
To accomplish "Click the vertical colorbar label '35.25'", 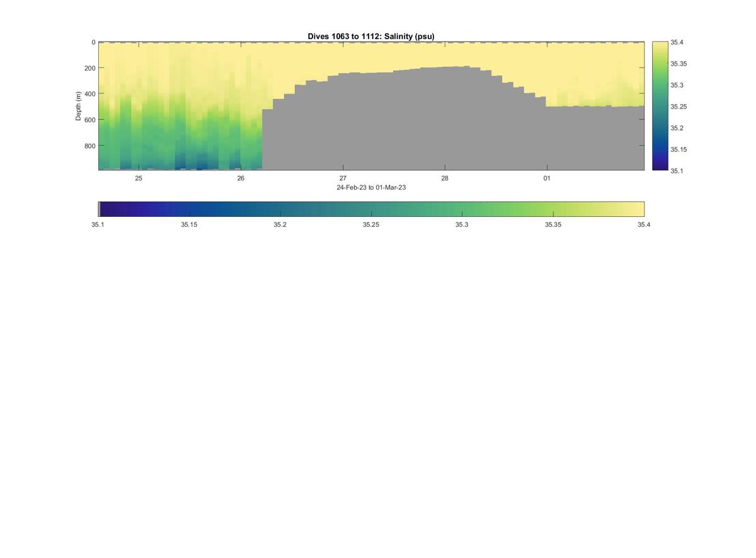I will 679,107.
